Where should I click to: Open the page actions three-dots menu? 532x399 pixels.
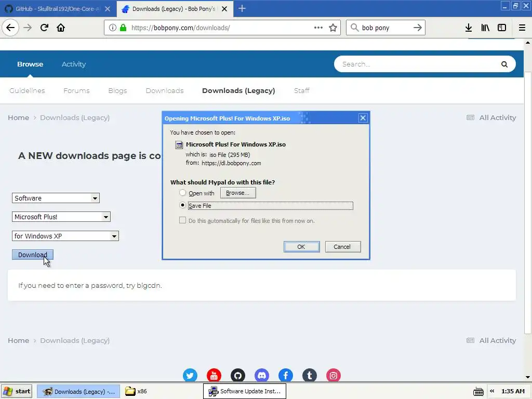coord(318,28)
